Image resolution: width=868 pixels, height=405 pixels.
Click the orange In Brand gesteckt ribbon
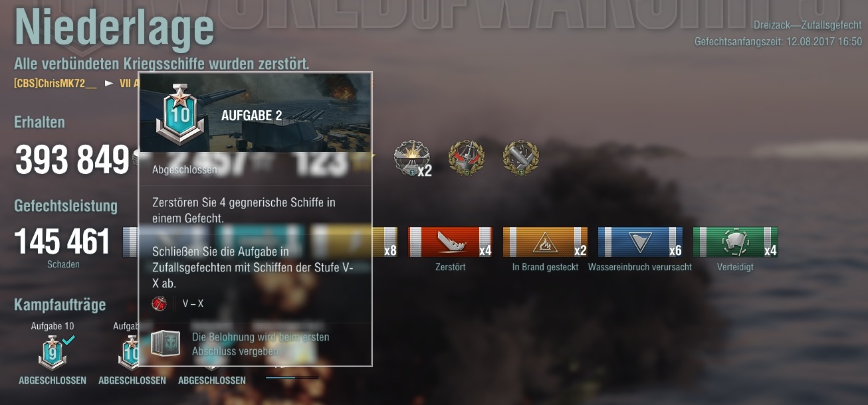click(x=545, y=242)
